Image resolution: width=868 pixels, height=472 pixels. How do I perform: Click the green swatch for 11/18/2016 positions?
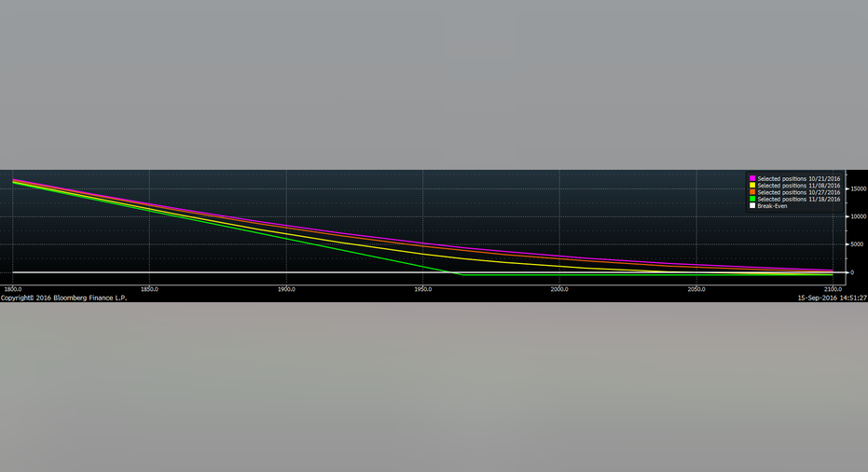click(x=752, y=199)
